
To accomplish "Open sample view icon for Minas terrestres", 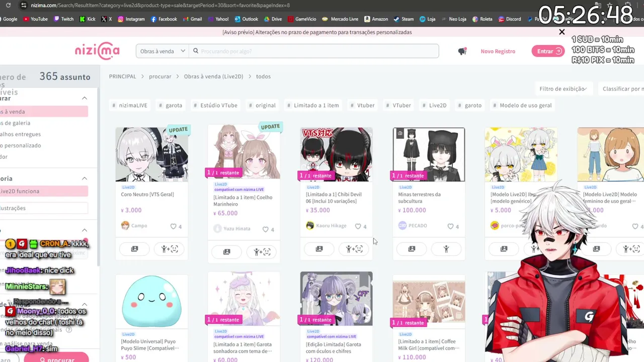I will tap(412, 249).
